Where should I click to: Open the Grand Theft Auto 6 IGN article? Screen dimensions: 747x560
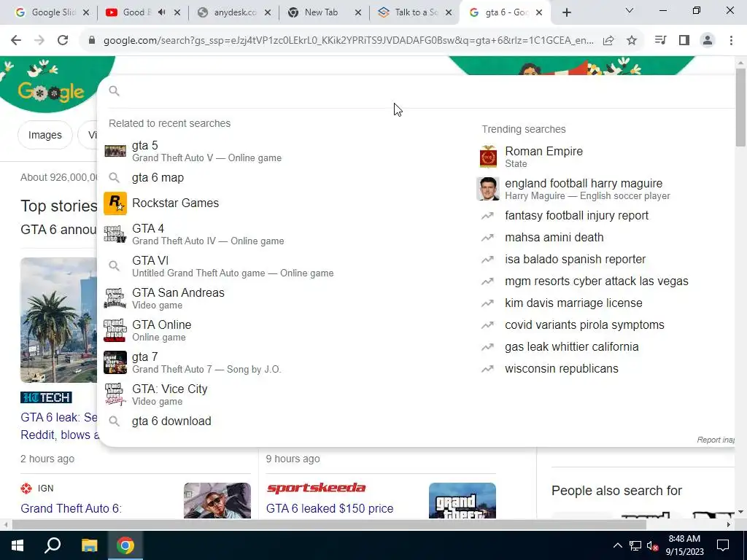71,508
